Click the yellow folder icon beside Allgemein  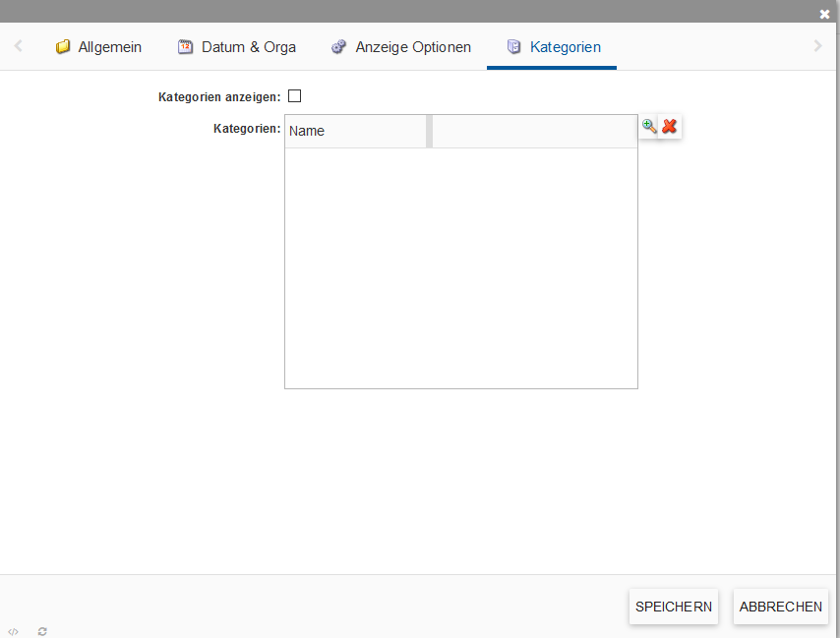coord(63,47)
